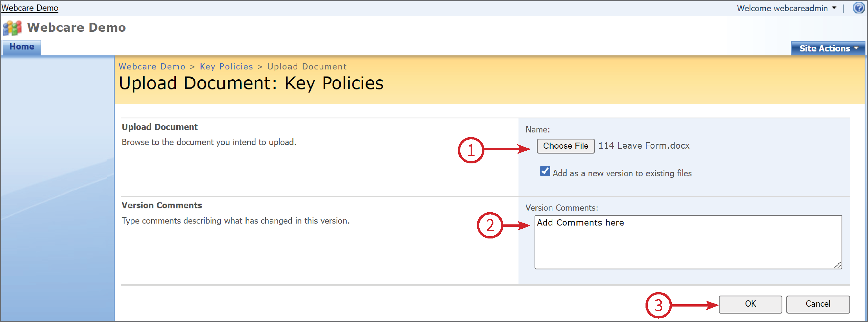Open the Webcare Demo breadcrumb link
The image size is (868, 322).
click(152, 67)
